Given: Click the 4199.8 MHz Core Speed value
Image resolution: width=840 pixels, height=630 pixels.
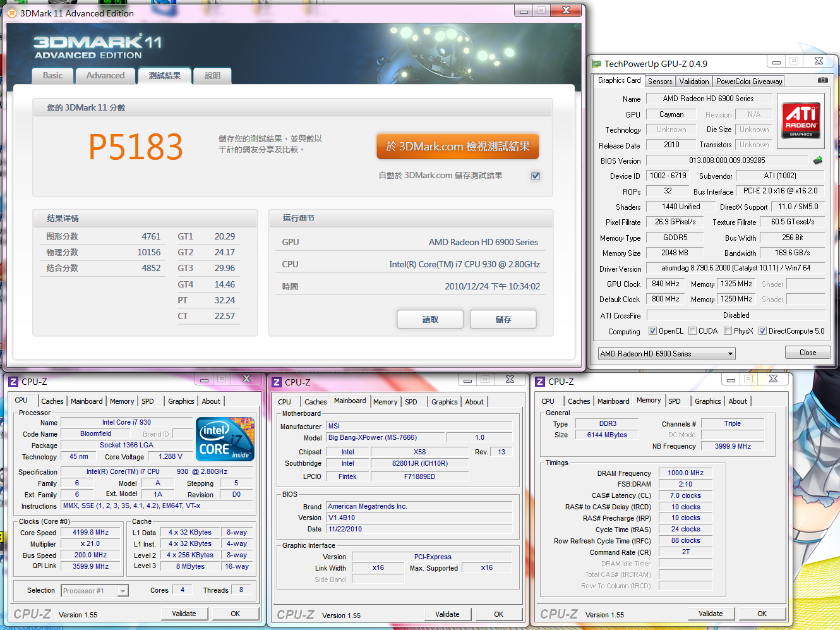Looking at the screenshot, I should point(91,533).
